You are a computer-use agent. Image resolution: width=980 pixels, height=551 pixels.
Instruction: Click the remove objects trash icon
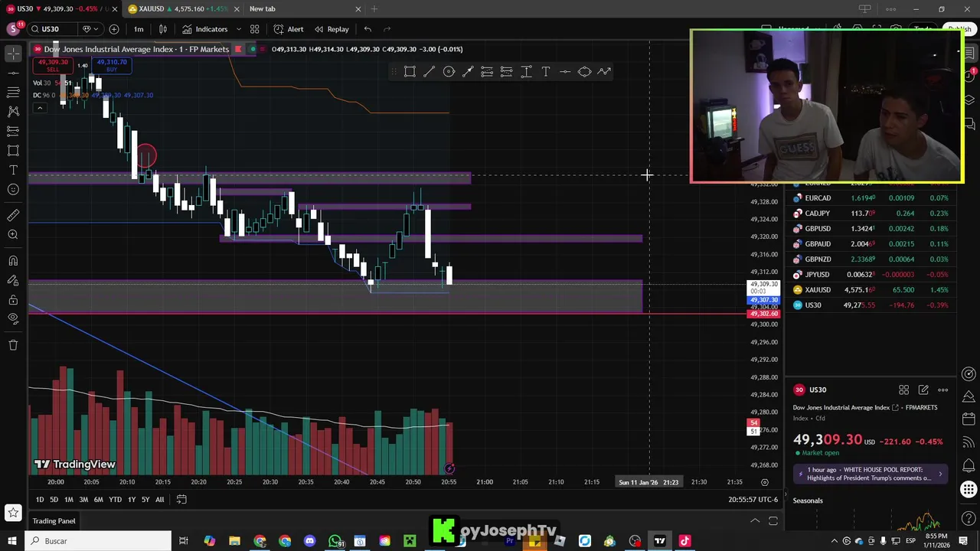[13, 345]
